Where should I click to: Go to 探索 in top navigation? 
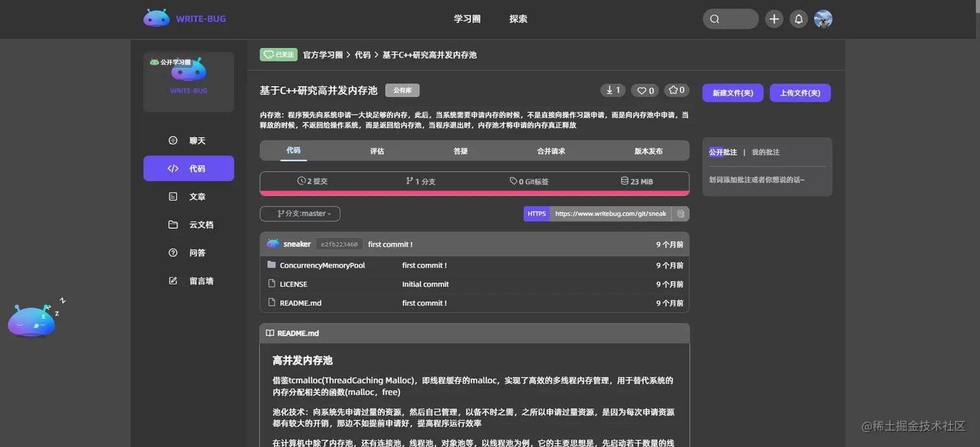[x=519, y=19]
